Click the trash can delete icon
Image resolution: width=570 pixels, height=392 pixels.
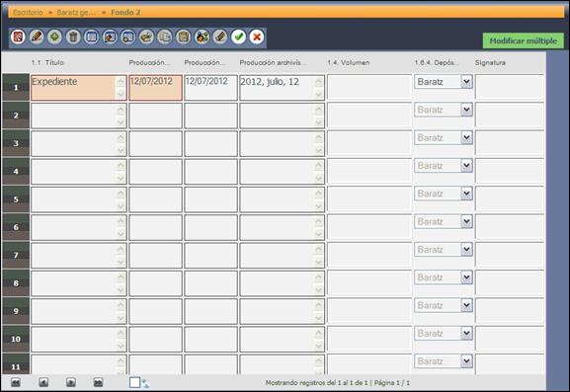[73, 37]
